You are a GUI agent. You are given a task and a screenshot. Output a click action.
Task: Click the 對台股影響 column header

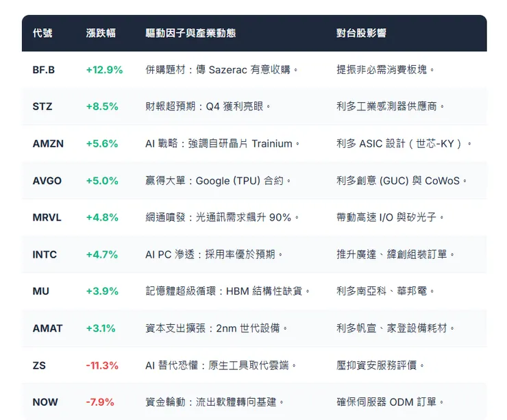[x=361, y=33]
